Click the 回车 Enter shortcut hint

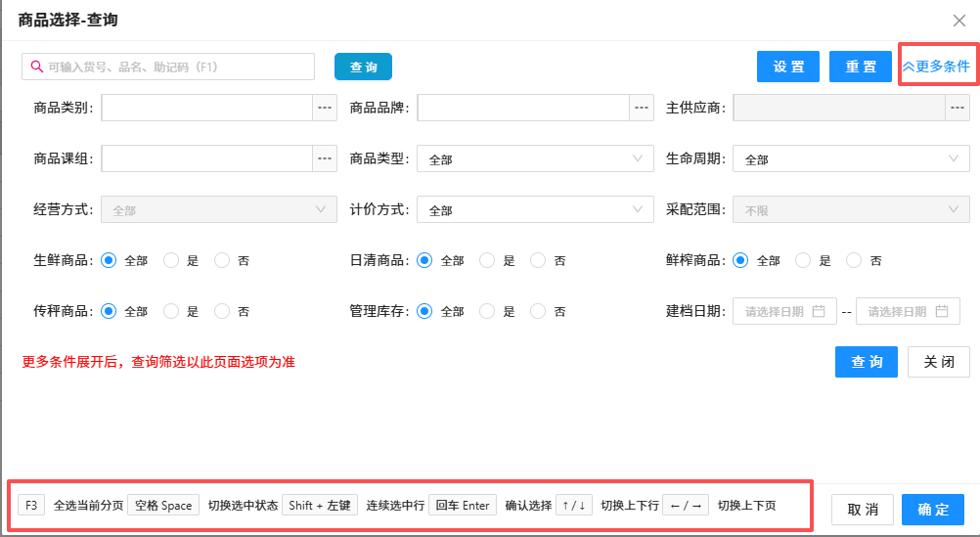(x=463, y=505)
